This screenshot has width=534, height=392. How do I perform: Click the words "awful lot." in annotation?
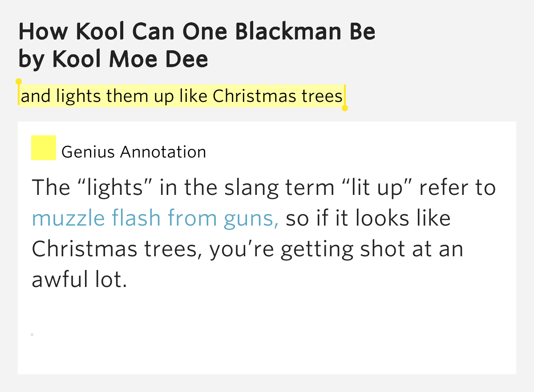pos(79,280)
